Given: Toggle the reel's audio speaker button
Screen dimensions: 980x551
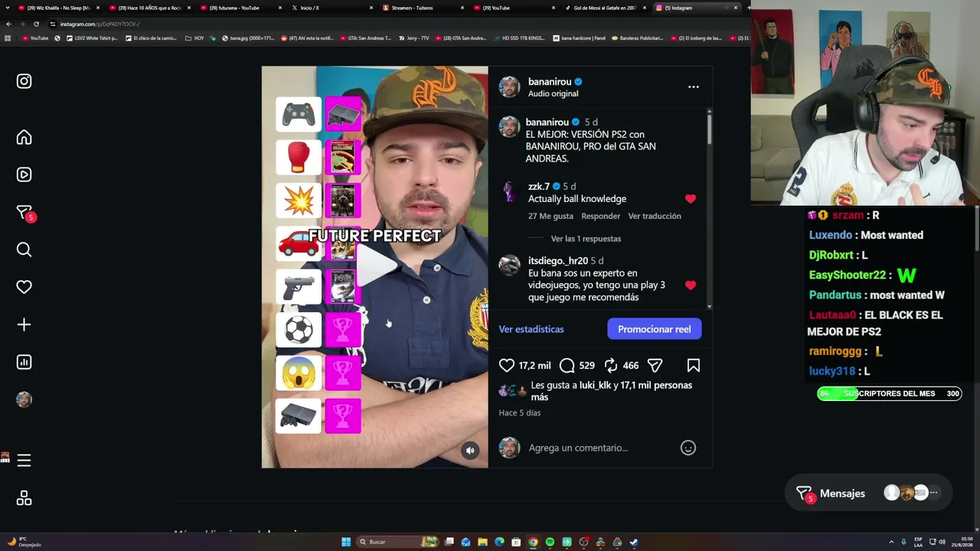Looking at the screenshot, I should click(470, 451).
